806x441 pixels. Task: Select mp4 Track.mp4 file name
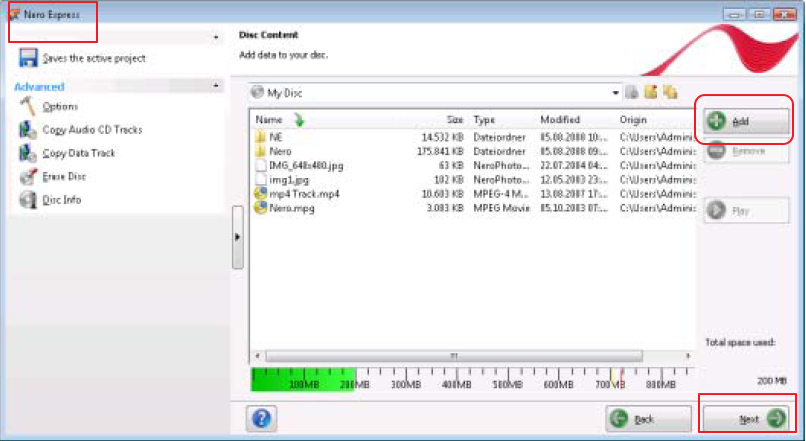tap(304, 194)
